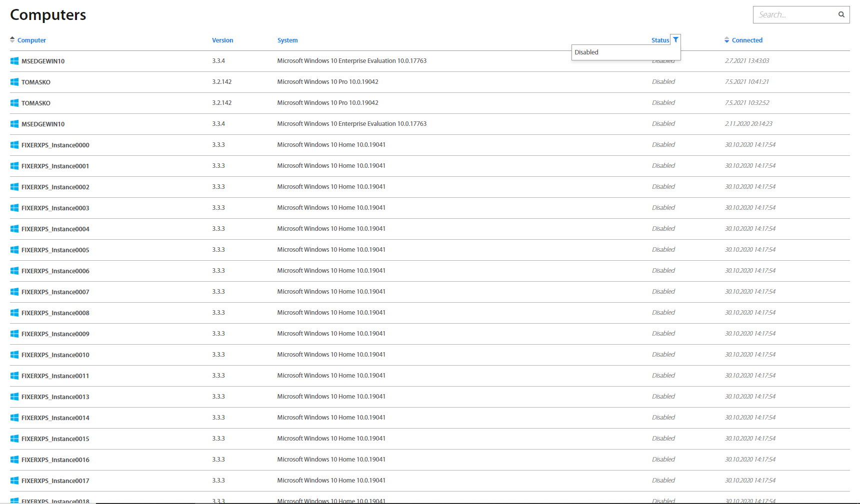Open the FIXERXPS_Instance0003 computer entry
Screen dimensions: 860x504
[55, 208]
